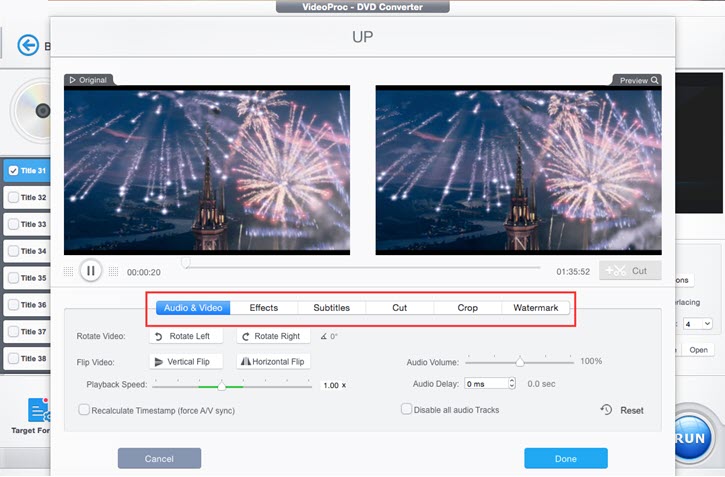Cancel the editing dialog
This screenshot has height=477, width=725.
[x=159, y=459]
